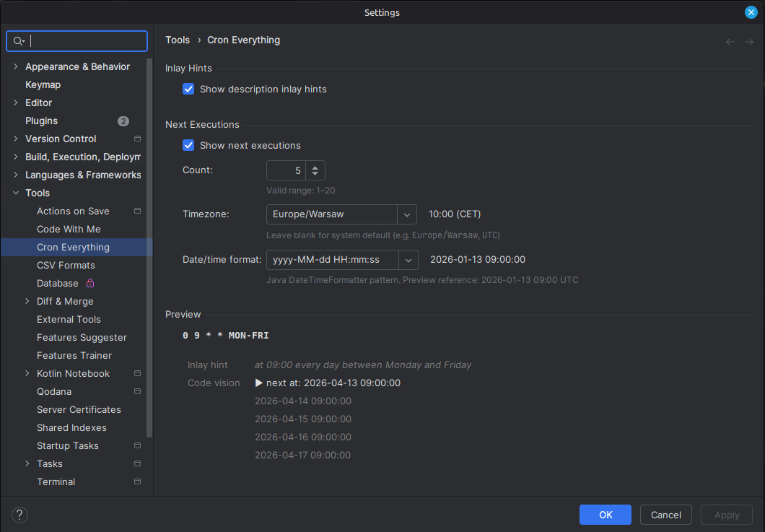Click execution date 2026-04-17 09:00:00
The width and height of the screenshot is (765, 532).
pyautogui.click(x=303, y=455)
